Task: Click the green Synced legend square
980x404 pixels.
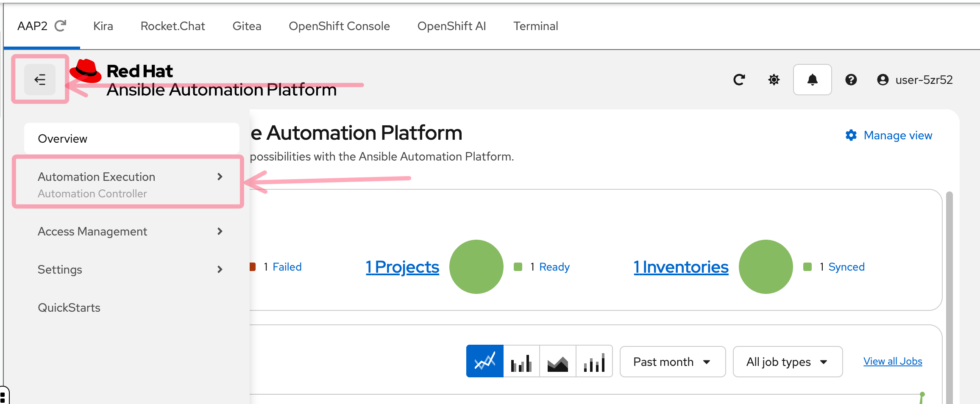Action: pyautogui.click(x=807, y=267)
